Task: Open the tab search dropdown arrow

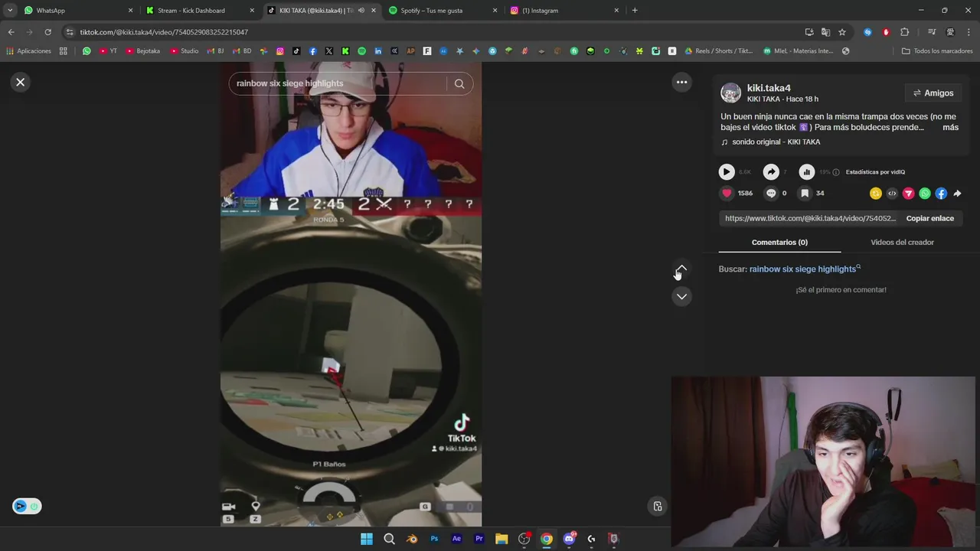Action: [10, 11]
